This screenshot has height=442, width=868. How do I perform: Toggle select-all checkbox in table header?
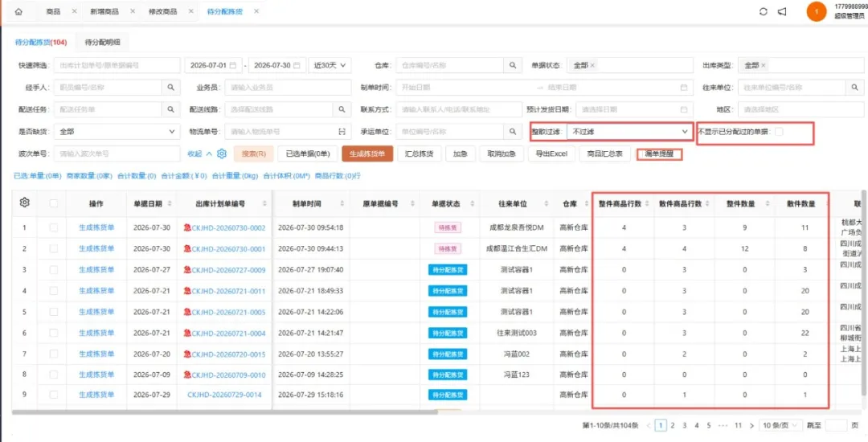pos(54,203)
